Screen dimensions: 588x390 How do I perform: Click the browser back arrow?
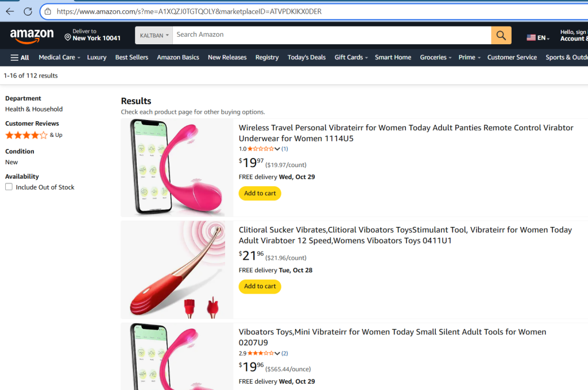pos(10,11)
